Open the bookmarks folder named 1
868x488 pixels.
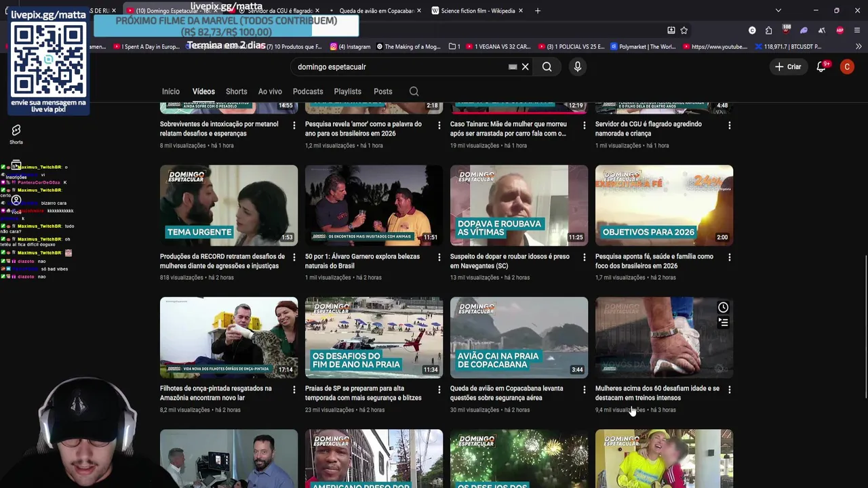coord(455,47)
